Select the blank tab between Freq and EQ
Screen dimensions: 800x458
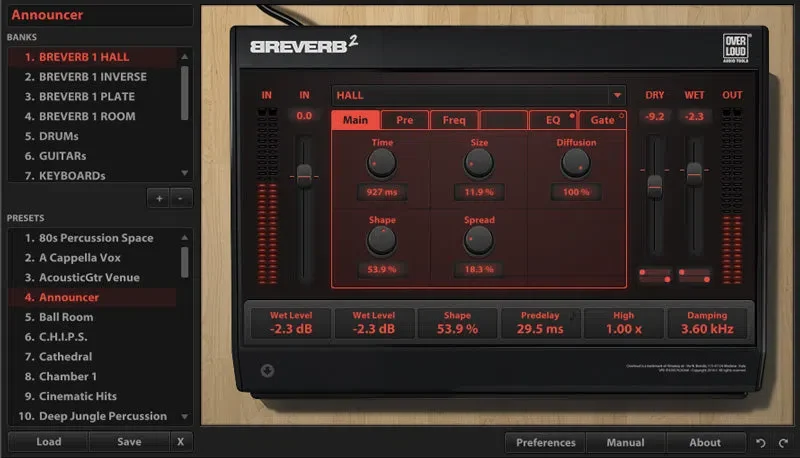tap(504, 120)
